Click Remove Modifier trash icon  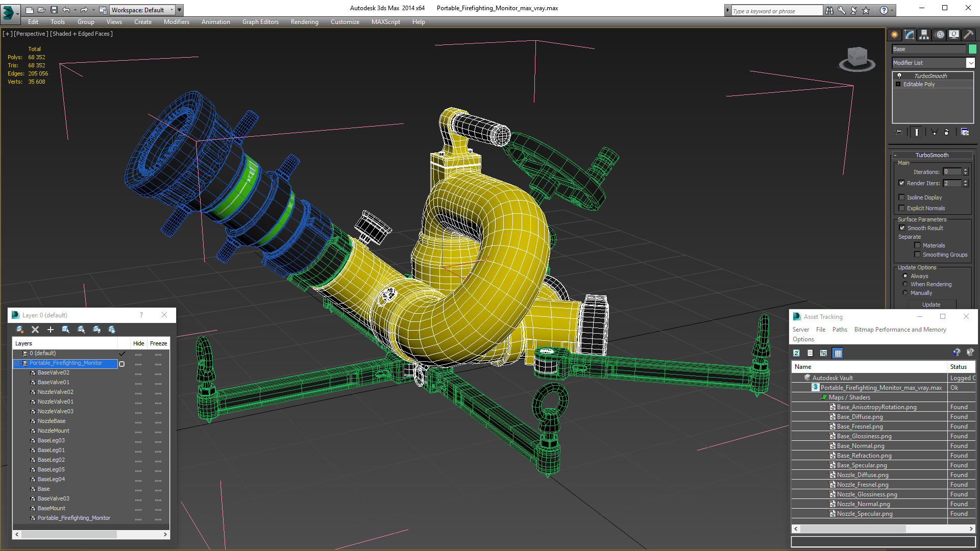[947, 132]
